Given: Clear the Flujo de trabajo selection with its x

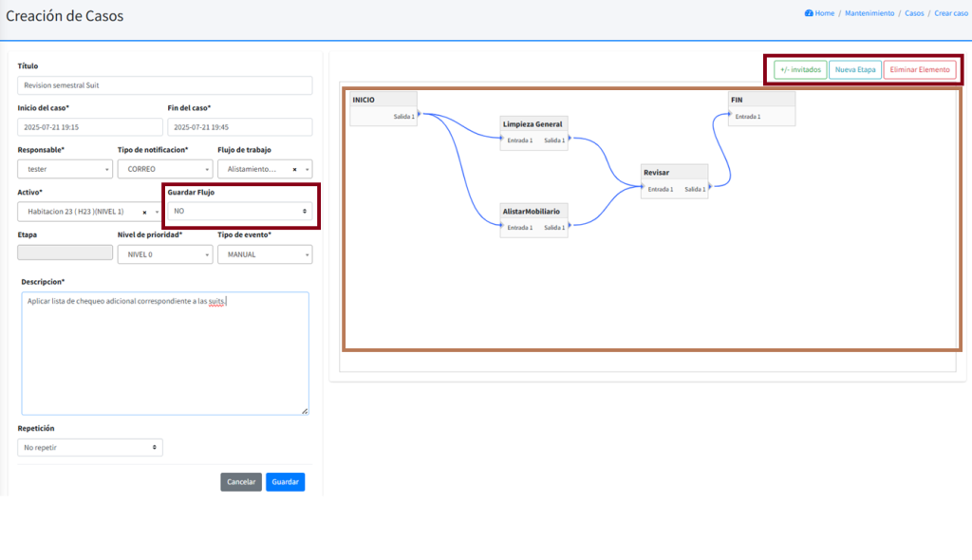Looking at the screenshot, I should coord(294,169).
